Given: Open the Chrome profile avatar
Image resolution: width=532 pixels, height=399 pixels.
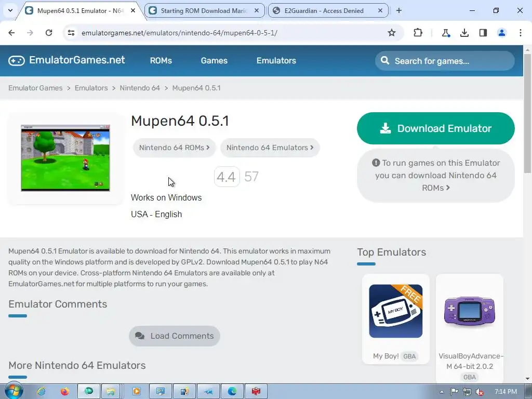Looking at the screenshot, I should click(502, 33).
